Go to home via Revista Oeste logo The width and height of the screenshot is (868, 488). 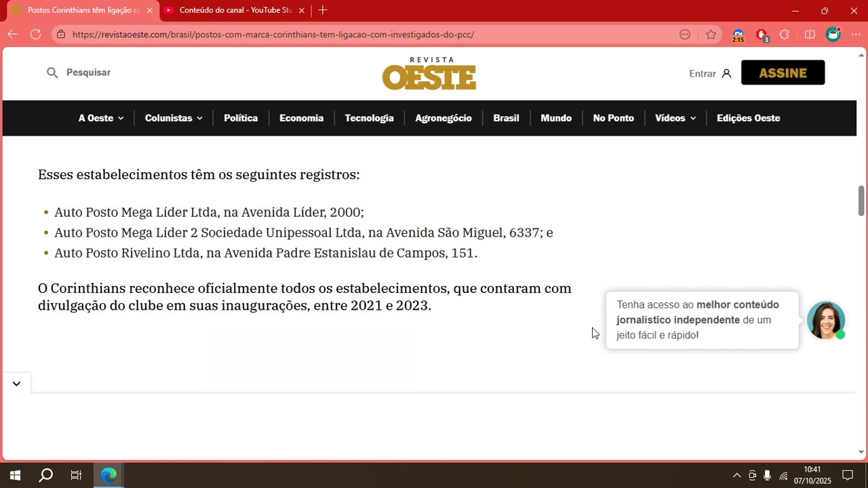pos(429,73)
